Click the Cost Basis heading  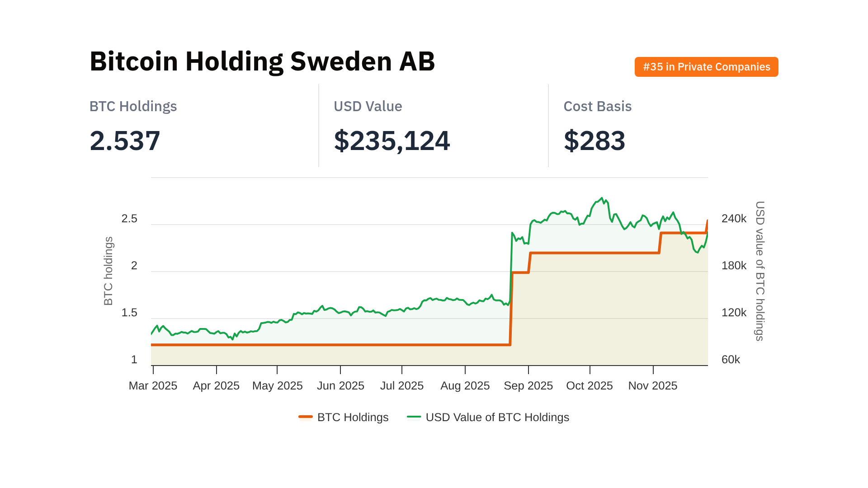(x=597, y=106)
